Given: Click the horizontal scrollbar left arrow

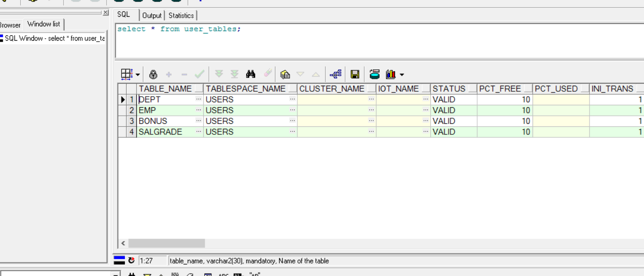Looking at the screenshot, I should [x=123, y=243].
